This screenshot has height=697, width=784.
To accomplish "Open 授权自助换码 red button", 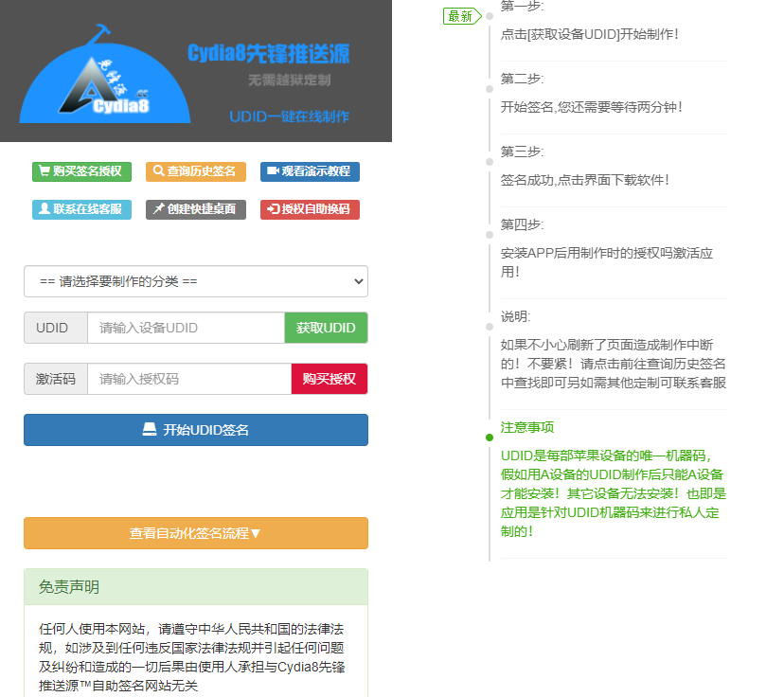I will [x=310, y=209].
